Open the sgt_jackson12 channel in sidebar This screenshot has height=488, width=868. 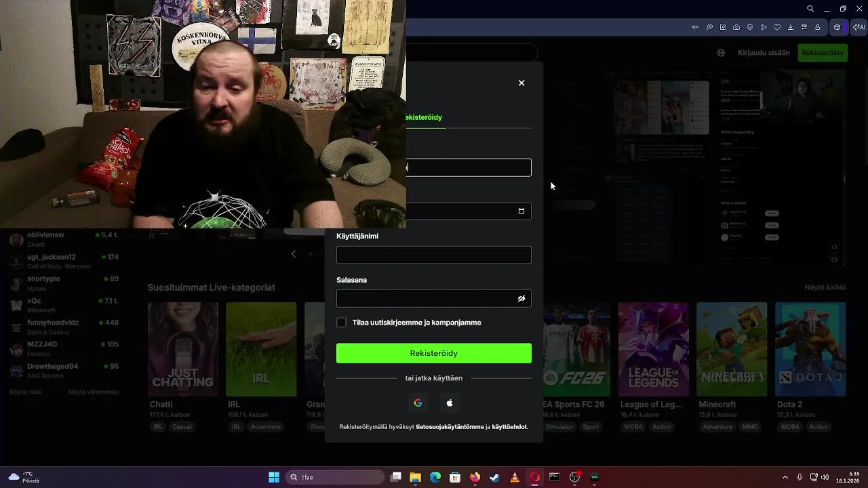point(64,261)
